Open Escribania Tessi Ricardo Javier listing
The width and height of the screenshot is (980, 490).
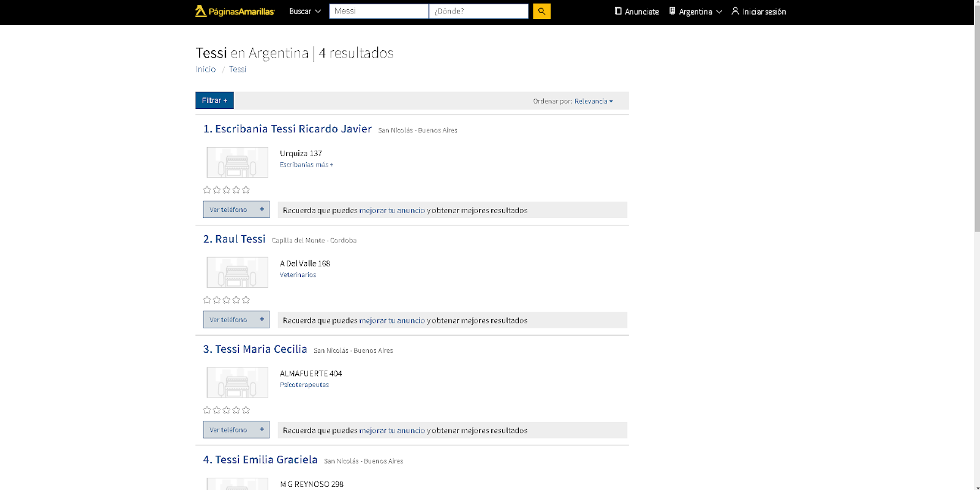[287, 129]
